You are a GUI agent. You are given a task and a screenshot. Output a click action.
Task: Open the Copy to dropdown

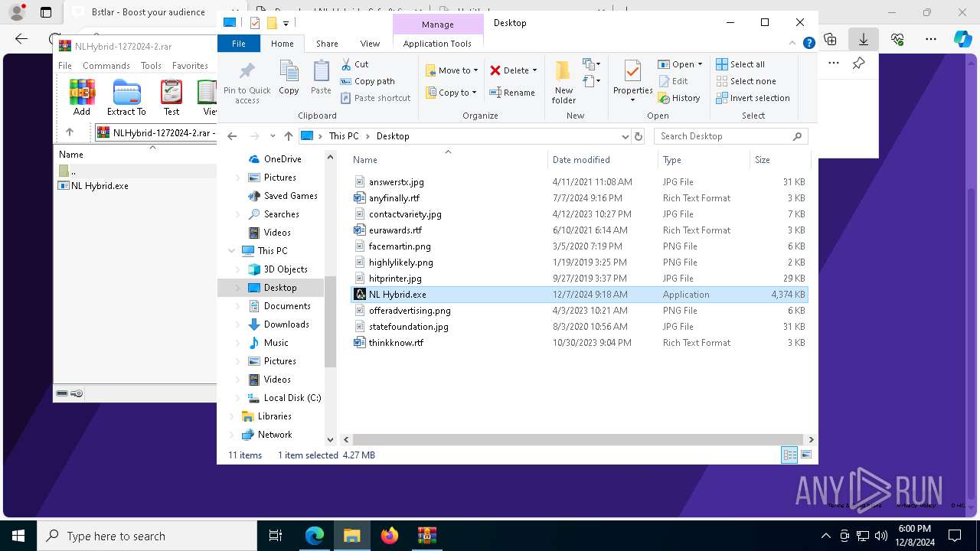coord(451,93)
